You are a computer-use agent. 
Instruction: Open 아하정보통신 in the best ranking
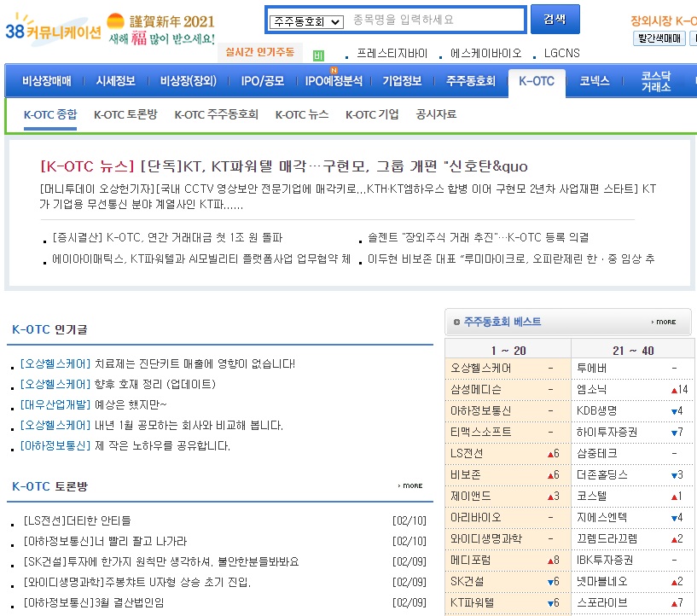pos(481,410)
